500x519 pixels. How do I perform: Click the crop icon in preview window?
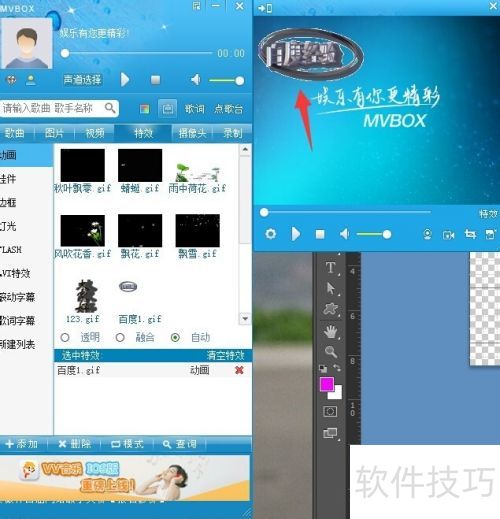click(470, 234)
